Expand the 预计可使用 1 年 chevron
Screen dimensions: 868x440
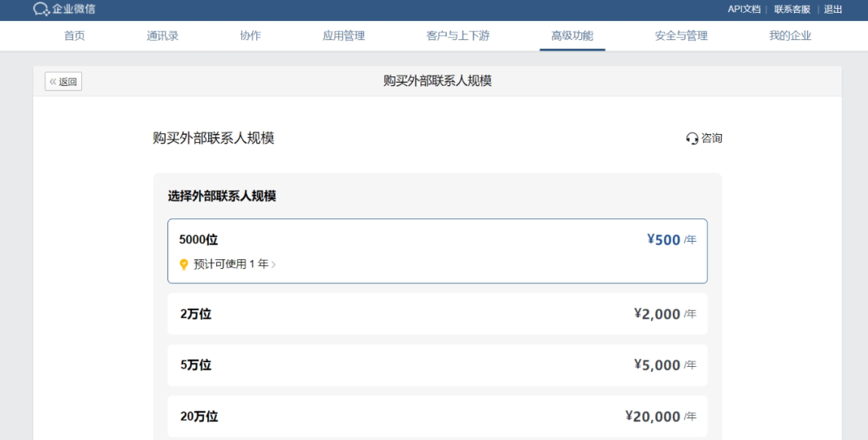(273, 265)
